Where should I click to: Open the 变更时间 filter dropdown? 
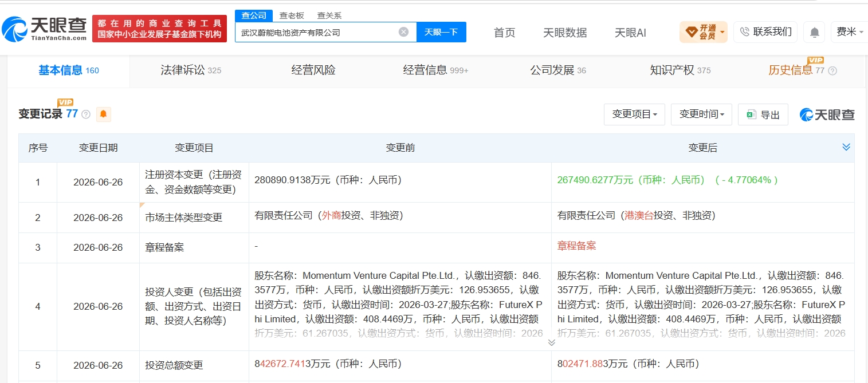pos(702,114)
